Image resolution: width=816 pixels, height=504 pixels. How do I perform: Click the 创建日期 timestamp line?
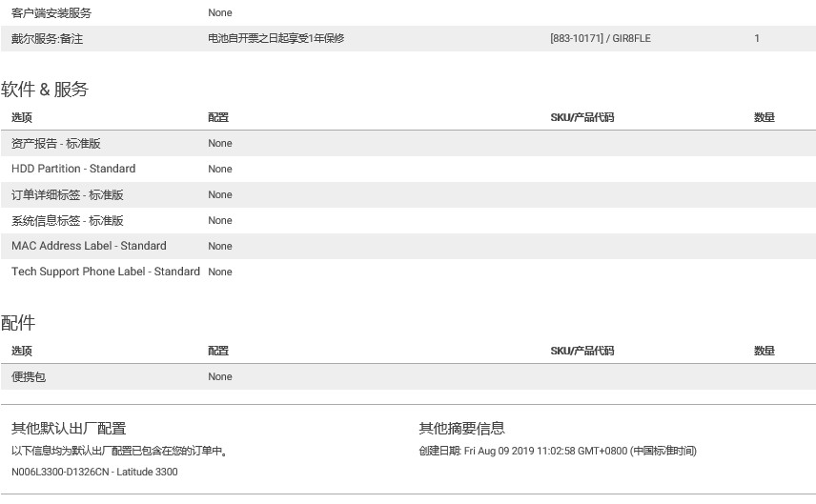[x=557, y=451]
